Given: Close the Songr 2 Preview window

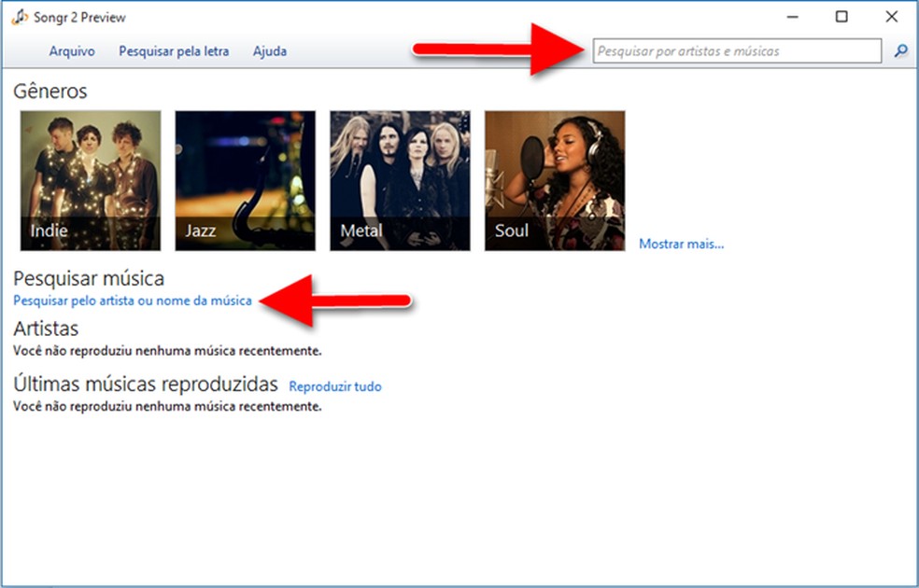Looking at the screenshot, I should pos(892,17).
